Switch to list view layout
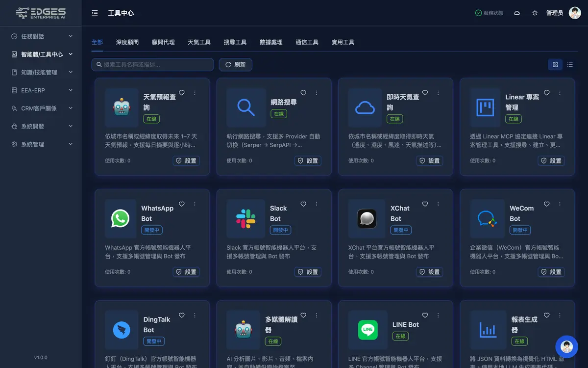The height and width of the screenshot is (368, 588). click(x=570, y=64)
